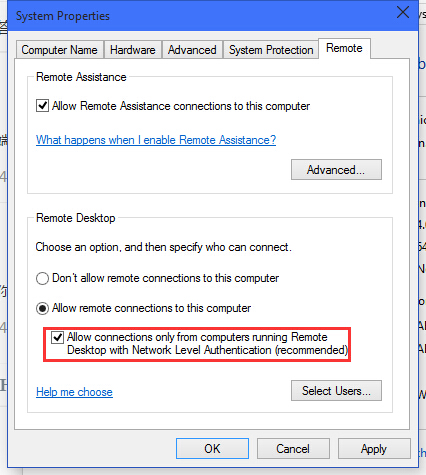Close the System Properties dialog

[x=403, y=13]
